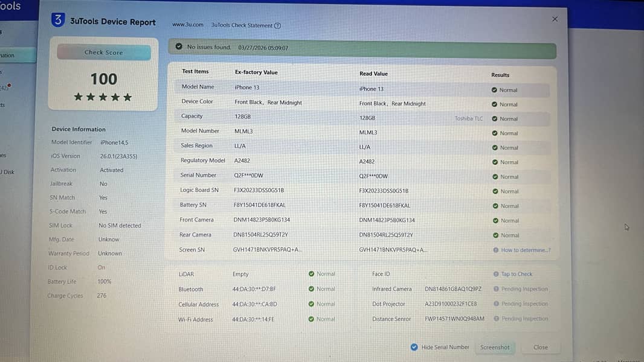Click Normal check icon in Battery SN row
Screen dimensions: 644x362
click(x=495, y=206)
